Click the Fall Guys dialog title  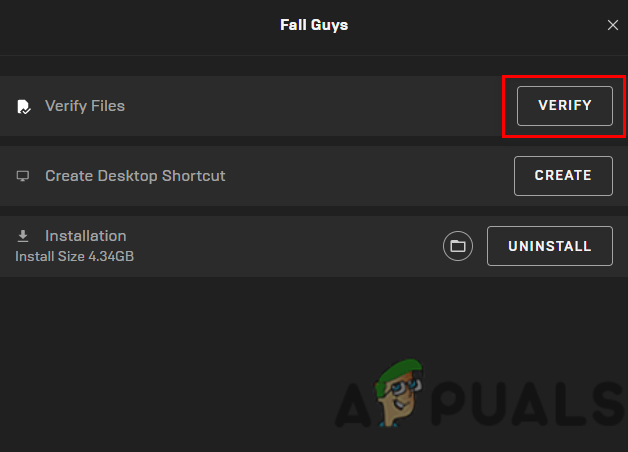pyautogui.click(x=314, y=25)
